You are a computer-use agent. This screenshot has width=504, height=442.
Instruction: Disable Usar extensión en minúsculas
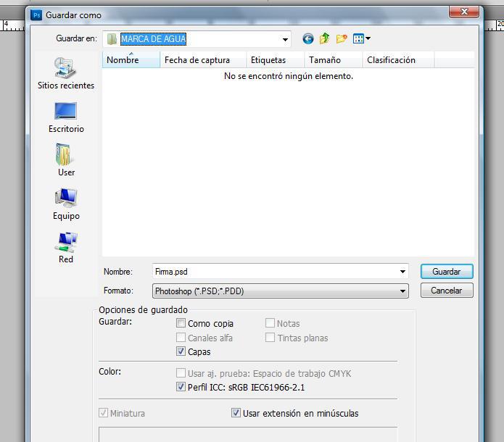coord(236,412)
